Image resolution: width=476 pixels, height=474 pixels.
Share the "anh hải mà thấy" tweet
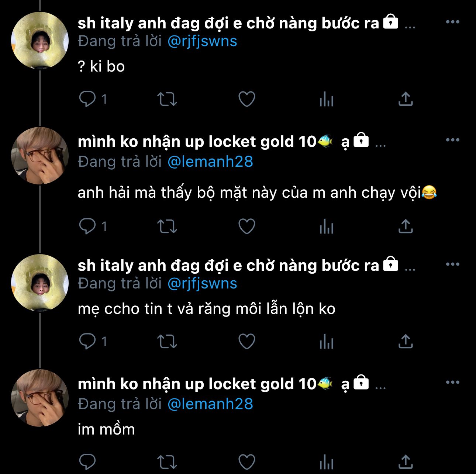pyautogui.click(x=406, y=226)
